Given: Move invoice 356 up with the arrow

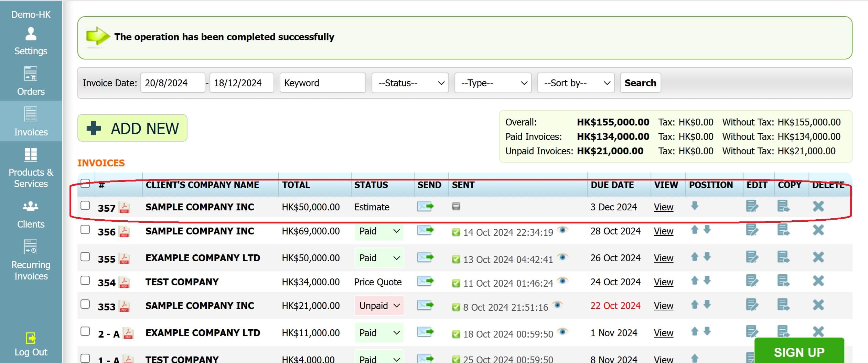Looking at the screenshot, I should (x=695, y=229).
